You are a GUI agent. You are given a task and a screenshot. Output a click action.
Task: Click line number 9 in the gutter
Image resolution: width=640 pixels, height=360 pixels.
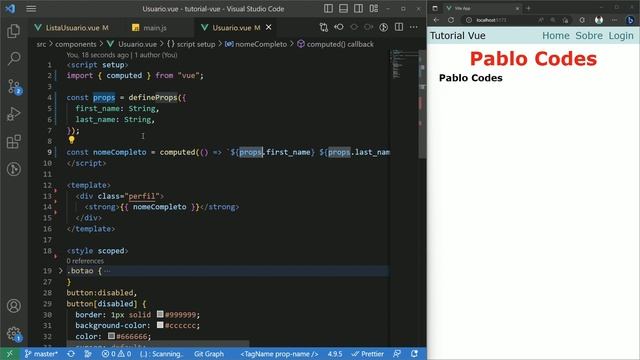(49, 152)
